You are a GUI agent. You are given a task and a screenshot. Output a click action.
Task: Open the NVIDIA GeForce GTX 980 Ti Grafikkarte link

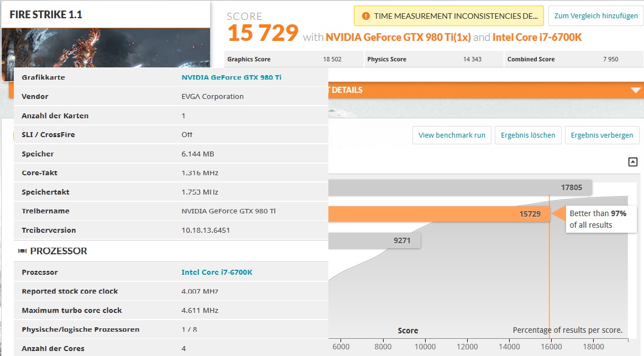231,77
